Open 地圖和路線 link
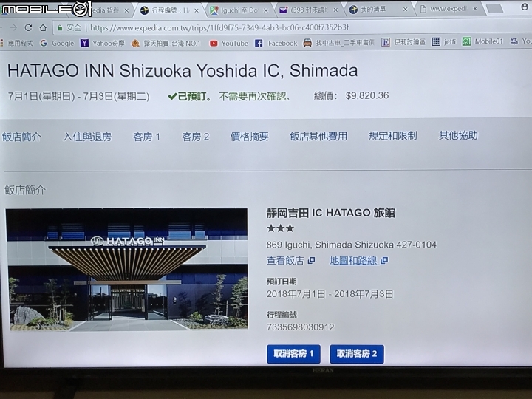Screen dimensions: 532x399 coord(359,261)
